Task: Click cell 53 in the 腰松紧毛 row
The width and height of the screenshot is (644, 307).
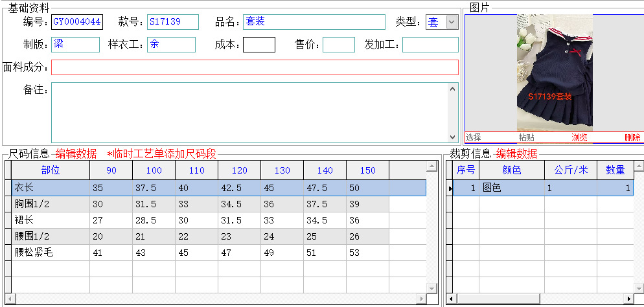Action: coord(367,253)
